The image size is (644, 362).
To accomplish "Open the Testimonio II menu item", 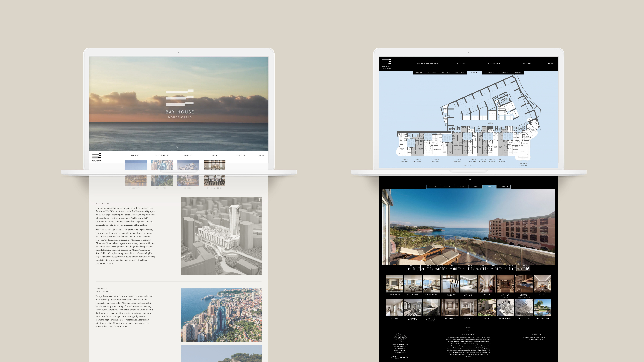I will (162, 156).
